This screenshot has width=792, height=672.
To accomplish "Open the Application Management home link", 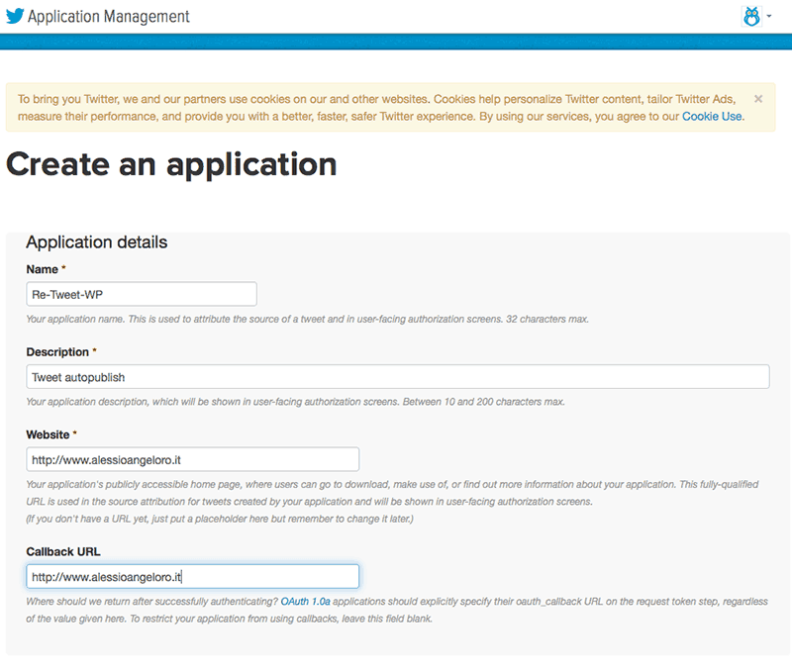I will (108, 16).
